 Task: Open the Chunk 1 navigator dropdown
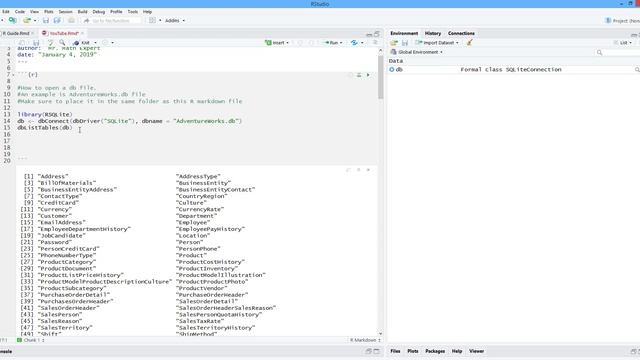click(31, 340)
